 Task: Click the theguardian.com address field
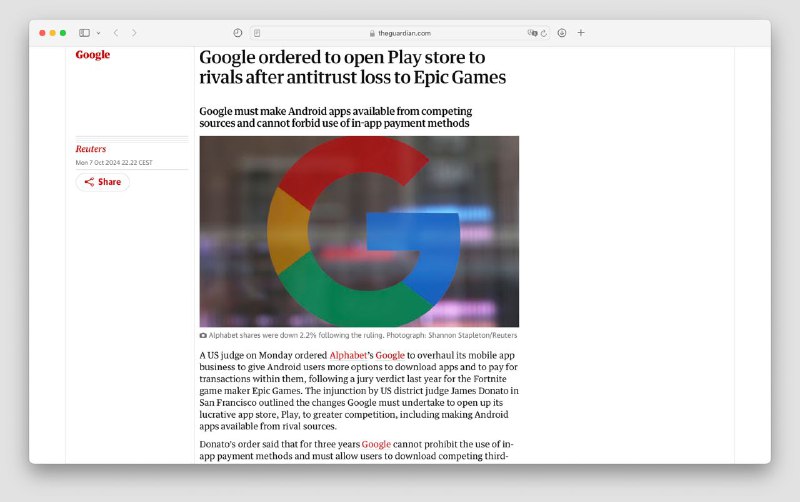(x=400, y=33)
